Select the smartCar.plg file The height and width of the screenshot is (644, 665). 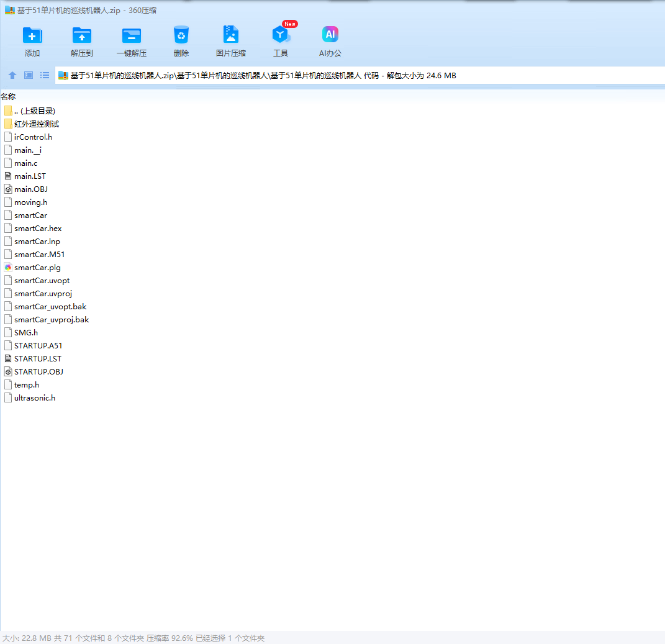pyautogui.click(x=32, y=268)
